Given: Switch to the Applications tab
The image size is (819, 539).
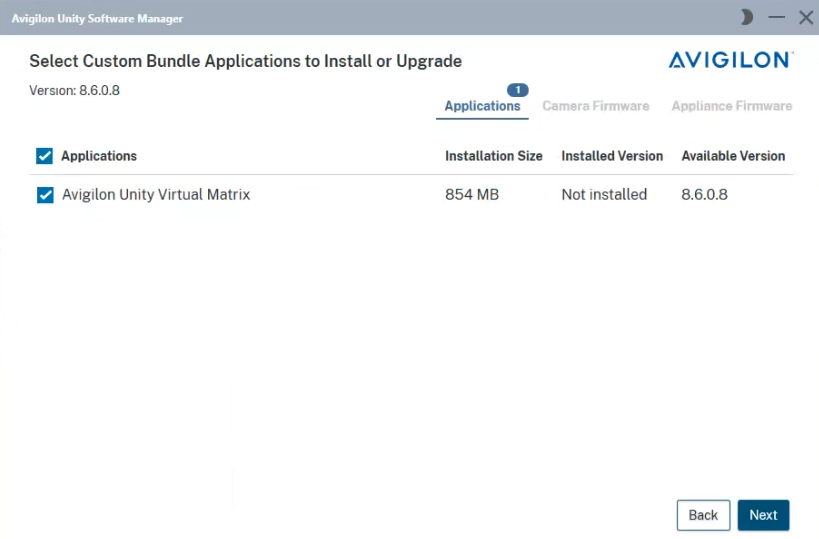Looking at the screenshot, I should (x=482, y=106).
